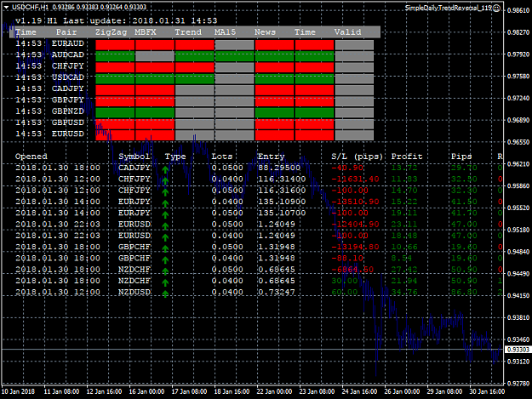The height and width of the screenshot is (399, 532).
Task: Click the 17 Jan 08:00 time axis label
Action: (189, 391)
